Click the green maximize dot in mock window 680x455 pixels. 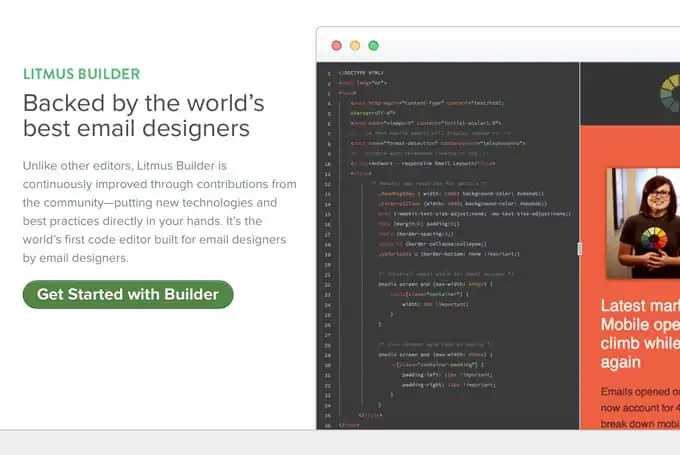pyautogui.click(x=373, y=46)
